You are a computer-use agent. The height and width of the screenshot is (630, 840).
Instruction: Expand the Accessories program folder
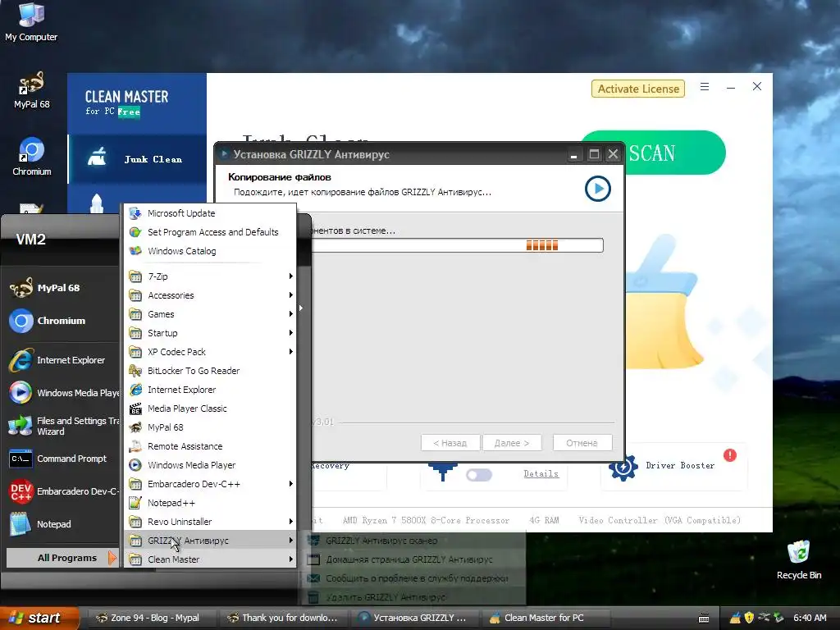coord(210,295)
